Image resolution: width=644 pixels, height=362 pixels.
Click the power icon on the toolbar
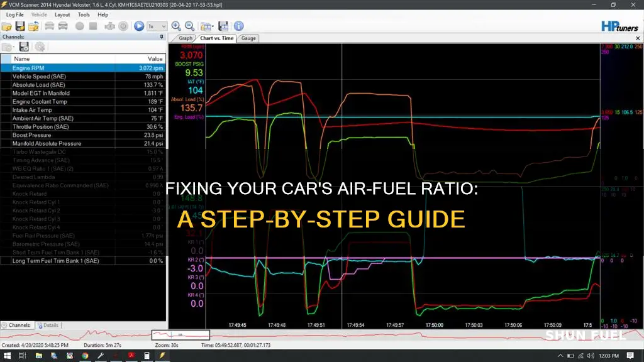coord(123,26)
